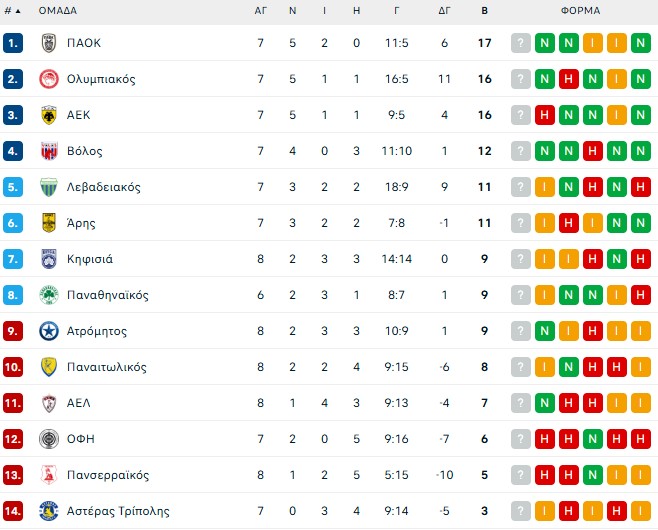The height and width of the screenshot is (530, 658).
Task: Click the Ατρόμητος blue star crest
Action: click(x=48, y=331)
